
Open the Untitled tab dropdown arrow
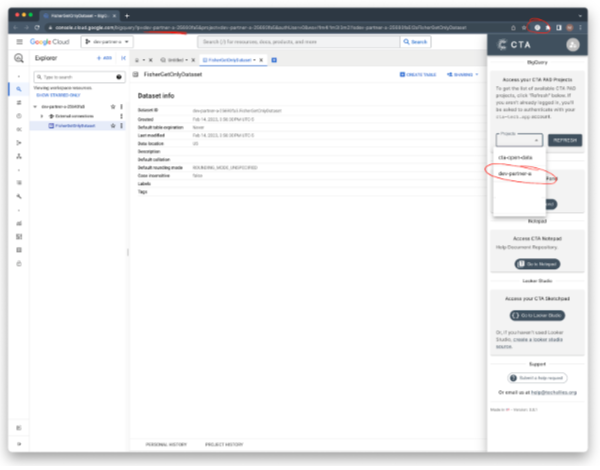186,60
